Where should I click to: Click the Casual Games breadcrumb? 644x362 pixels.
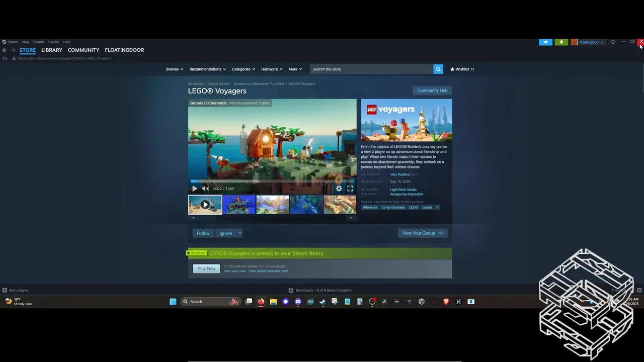coord(219,83)
